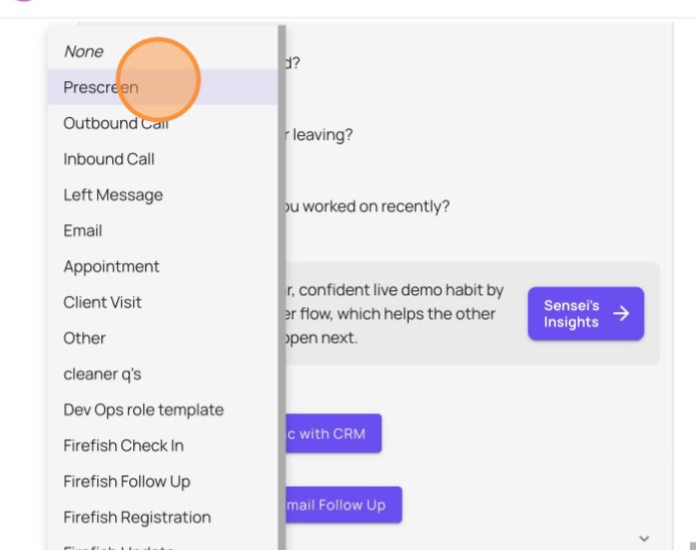Click the arrow icon on Sensei's Insights

(x=621, y=313)
